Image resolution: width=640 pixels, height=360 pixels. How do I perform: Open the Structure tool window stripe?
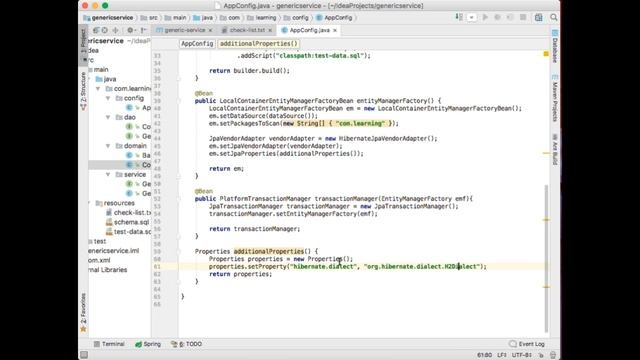tap(83, 91)
